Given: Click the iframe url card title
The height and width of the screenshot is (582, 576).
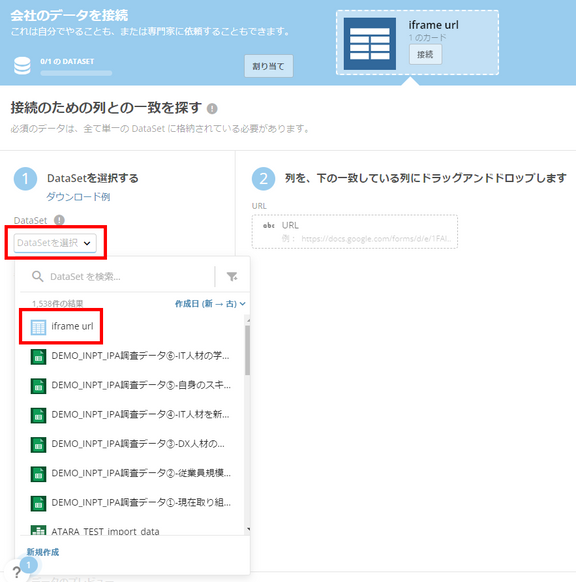Looking at the screenshot, I should point(433,25).
